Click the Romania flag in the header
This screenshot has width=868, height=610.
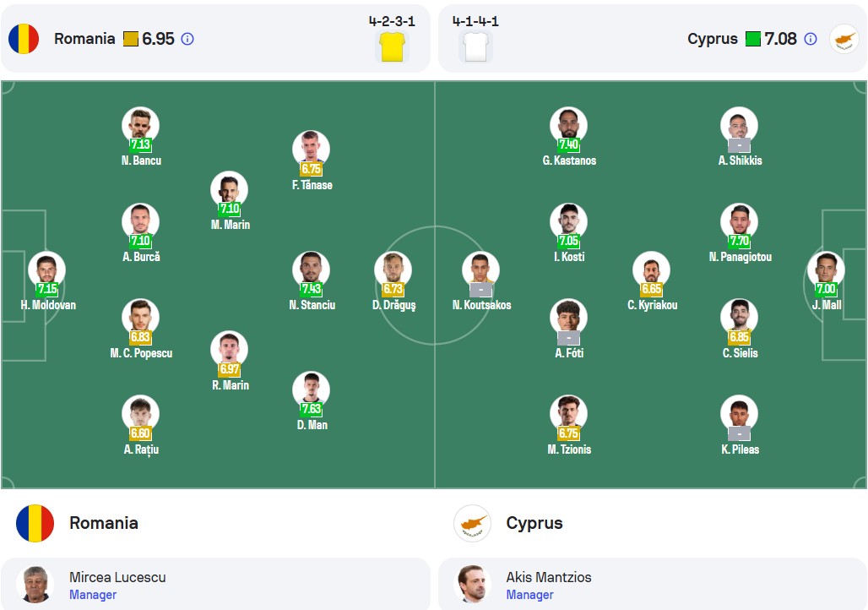(24, 39)
